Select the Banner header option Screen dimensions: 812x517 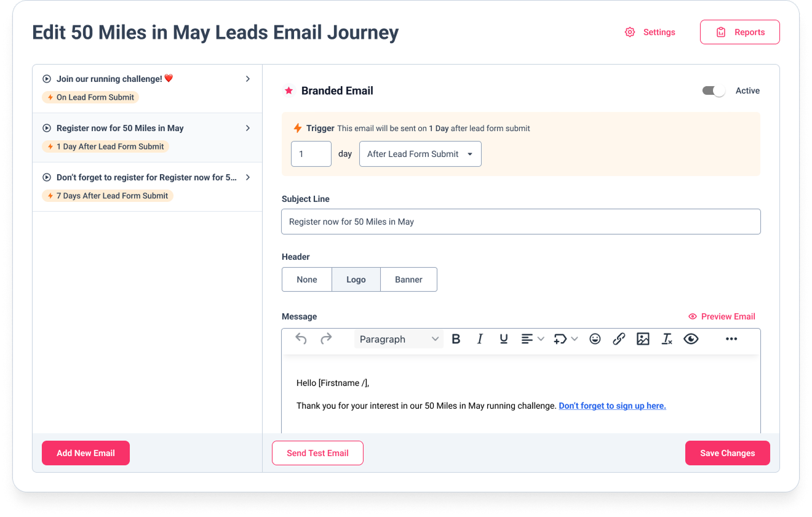point(409,279)
